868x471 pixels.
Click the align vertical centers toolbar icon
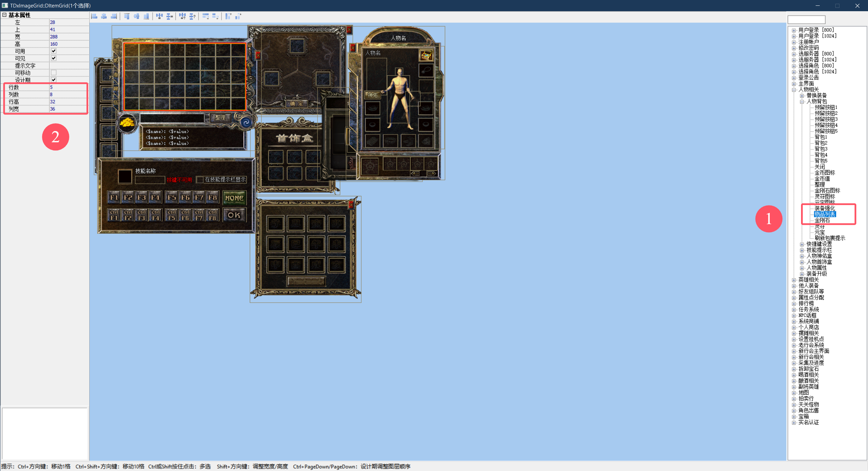[137, 16]
